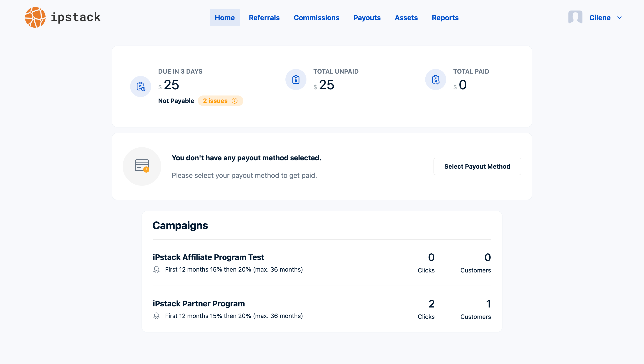Open the Assets section

coord(406,18)
